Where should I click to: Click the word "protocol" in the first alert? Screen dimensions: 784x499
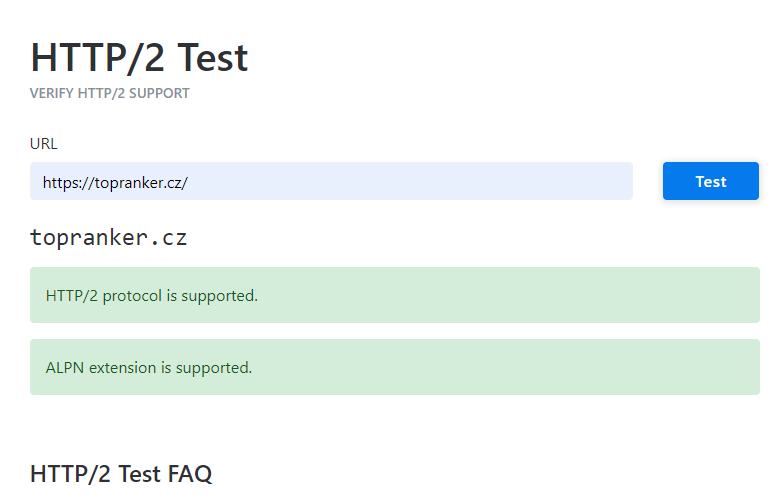132,296
